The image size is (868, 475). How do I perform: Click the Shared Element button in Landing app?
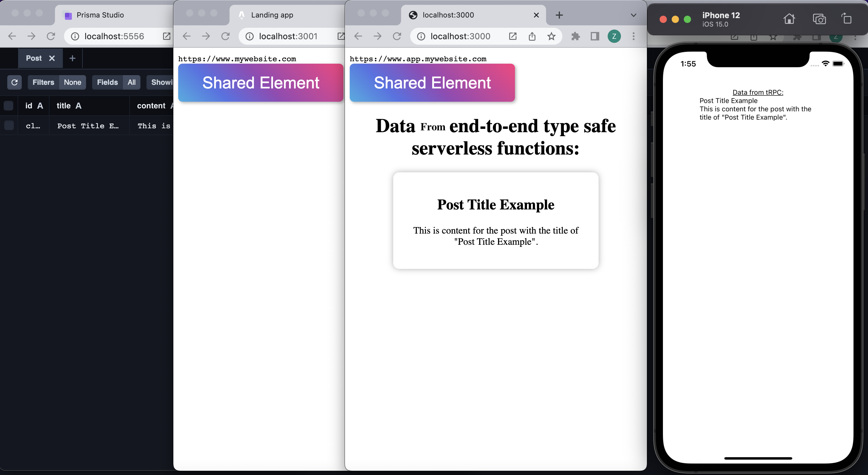click(260, 83)
